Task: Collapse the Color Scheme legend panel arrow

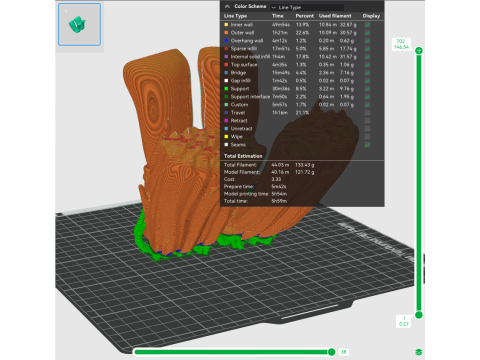Action: tap(227, 6)
